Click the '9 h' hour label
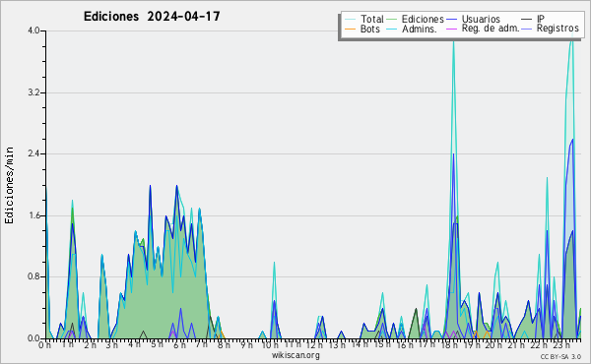 click(246, 345)
